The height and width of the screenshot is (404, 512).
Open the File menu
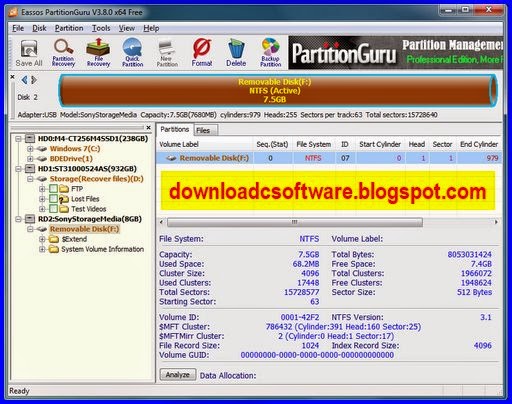pos(18,28)
